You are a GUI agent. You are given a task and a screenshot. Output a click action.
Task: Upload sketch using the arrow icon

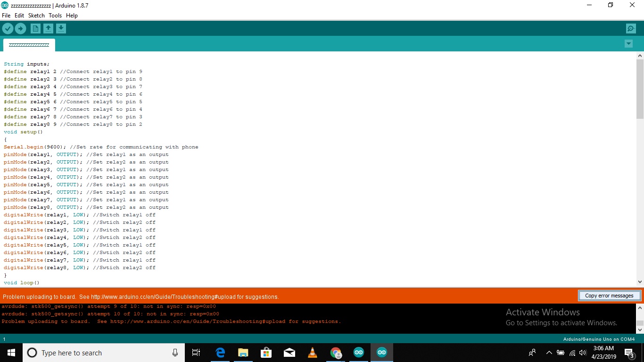click(x=20, y=29)
